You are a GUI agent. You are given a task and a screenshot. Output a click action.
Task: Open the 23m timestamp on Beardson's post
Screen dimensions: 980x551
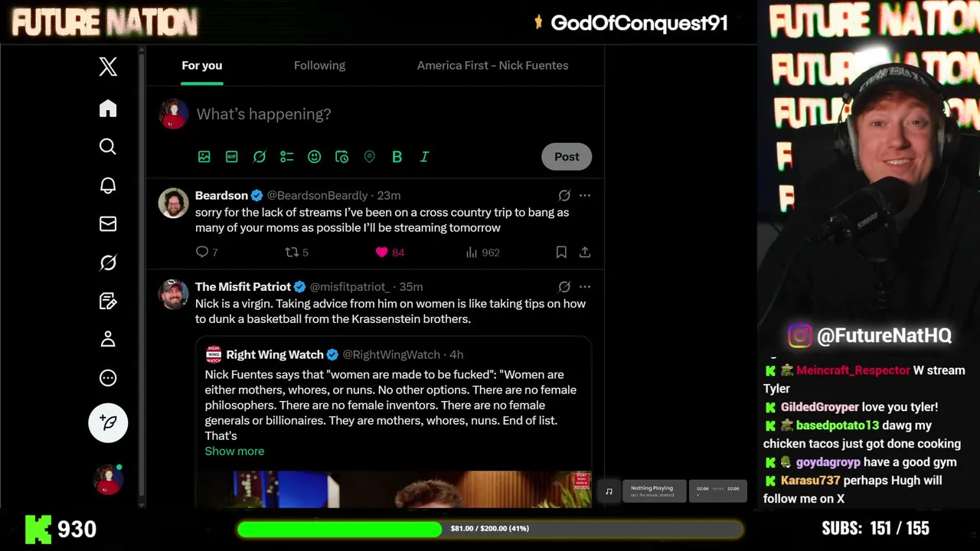389,195
